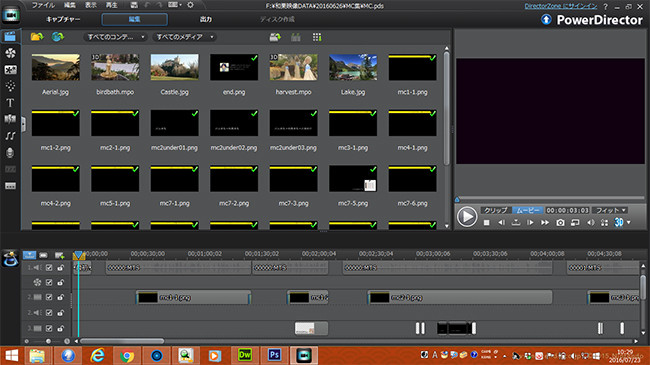Toggle enable checkbox for audio track 1

pyautogui.click(x=49, y=268)
